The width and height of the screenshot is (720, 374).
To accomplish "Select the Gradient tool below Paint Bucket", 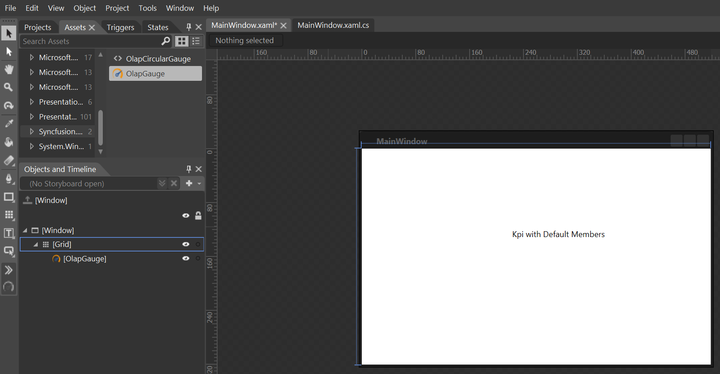I will click(9, 160).
